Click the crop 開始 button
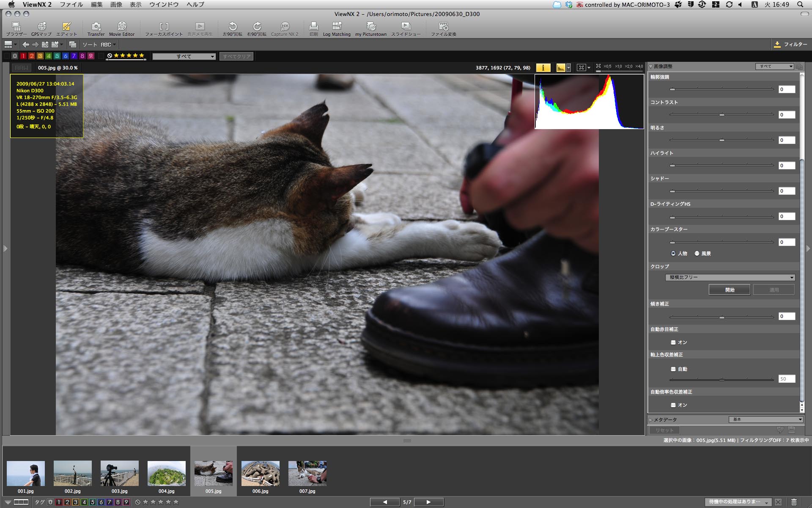 tap(730, 290)
